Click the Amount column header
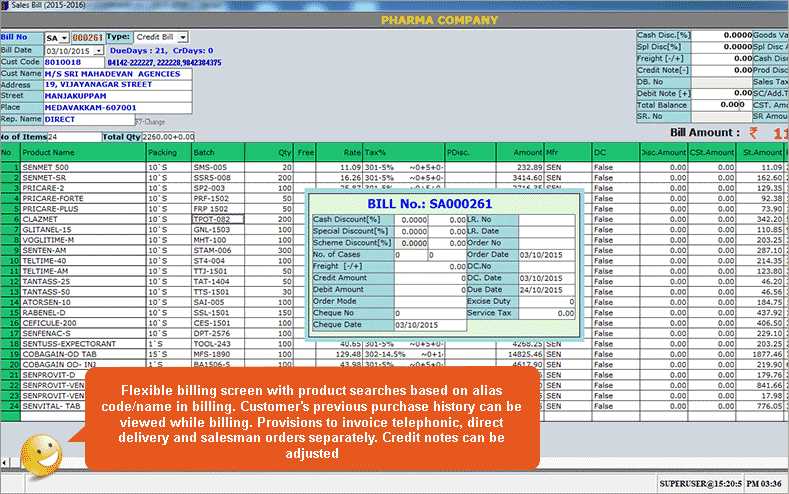The width and height of the screenshot is (789, 494). point(520,152)
